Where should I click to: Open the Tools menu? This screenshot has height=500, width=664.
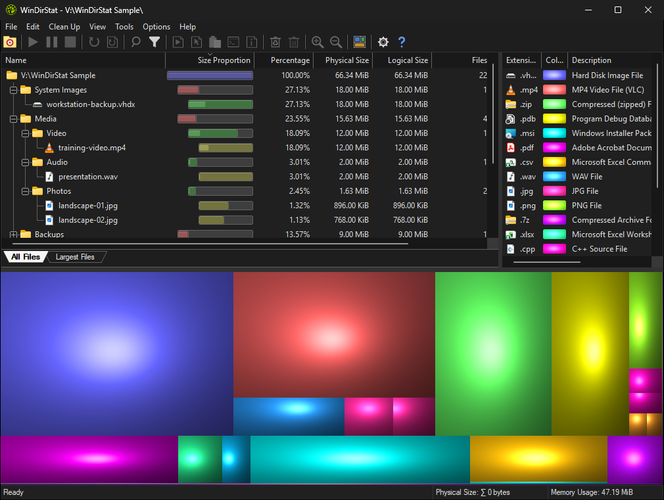[124, 27]
